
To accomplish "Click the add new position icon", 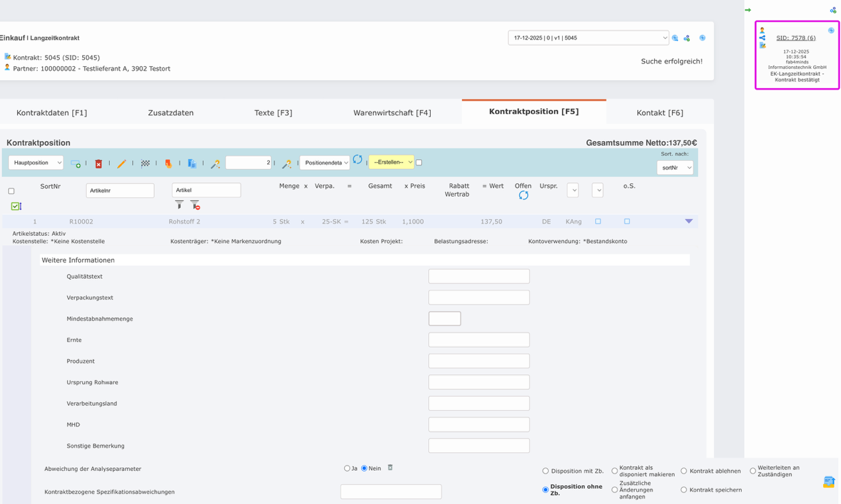I will (76, 163).
